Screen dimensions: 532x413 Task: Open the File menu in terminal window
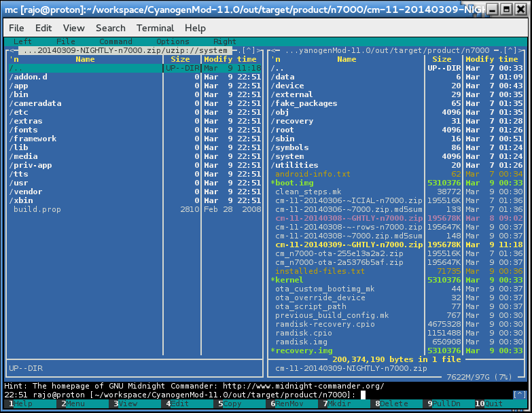pyautogui.click(x=16, y=28)
